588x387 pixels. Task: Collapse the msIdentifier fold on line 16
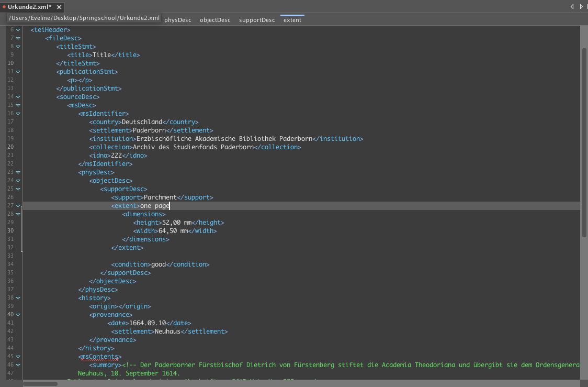18,113
